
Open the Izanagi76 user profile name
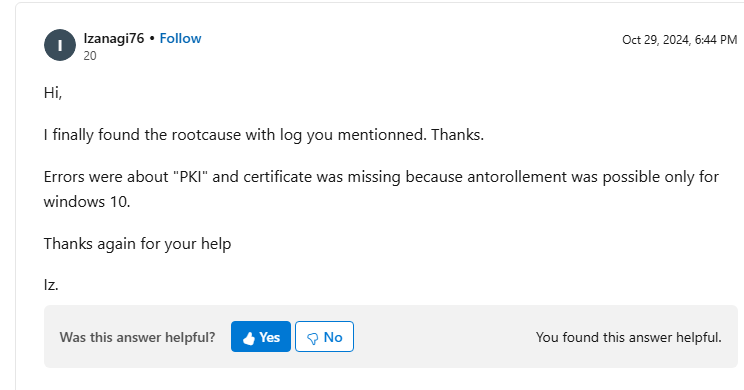(x=114, y=38)
